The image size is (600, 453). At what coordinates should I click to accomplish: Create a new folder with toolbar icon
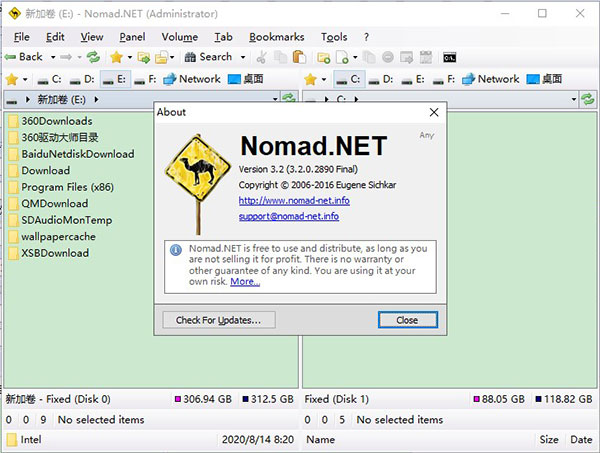coord(324,58)
